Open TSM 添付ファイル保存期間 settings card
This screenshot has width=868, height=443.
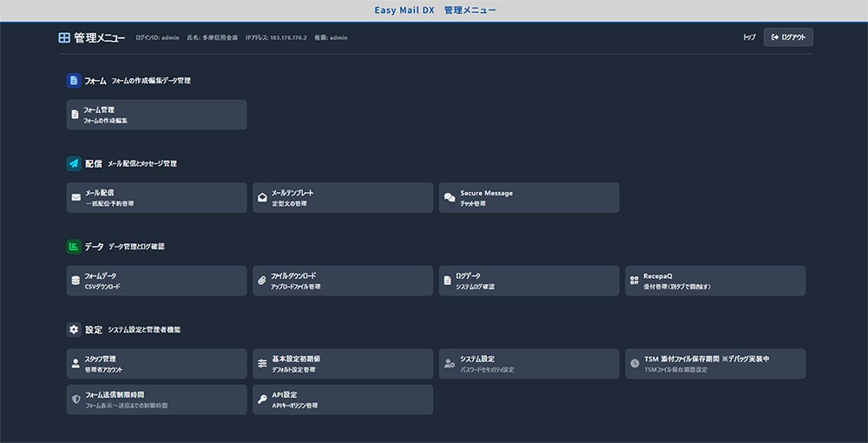tap(714, 364)
